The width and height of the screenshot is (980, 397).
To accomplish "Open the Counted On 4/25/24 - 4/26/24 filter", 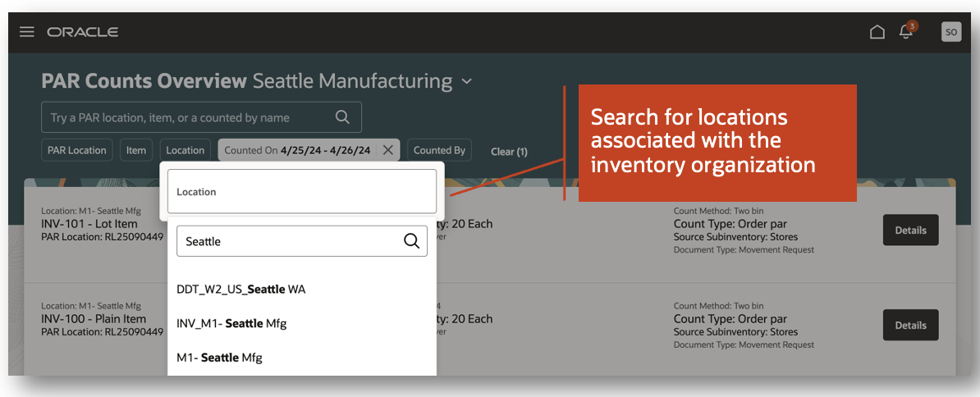I will [297, 150].
